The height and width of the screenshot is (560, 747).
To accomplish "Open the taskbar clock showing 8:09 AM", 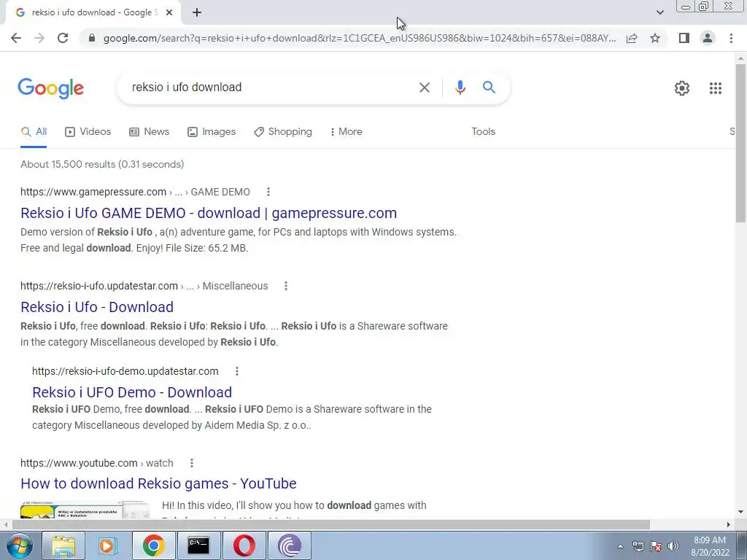I will [x=710, y=546].
